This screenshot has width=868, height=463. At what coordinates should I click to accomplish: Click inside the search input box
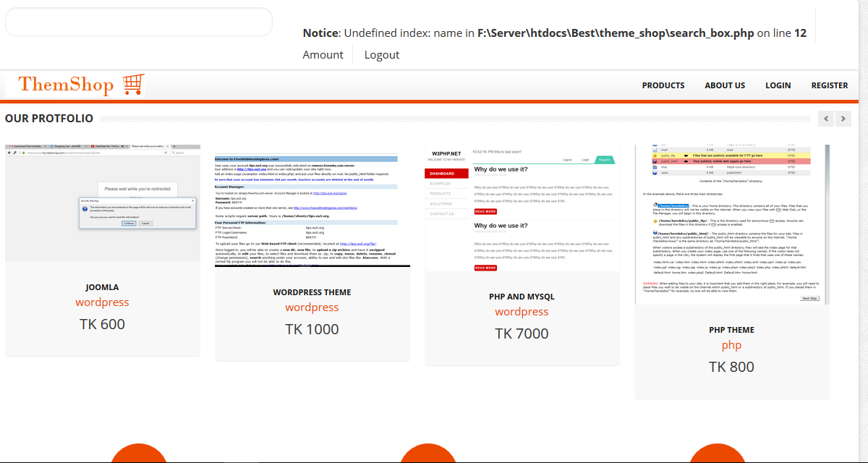[139, 22]
